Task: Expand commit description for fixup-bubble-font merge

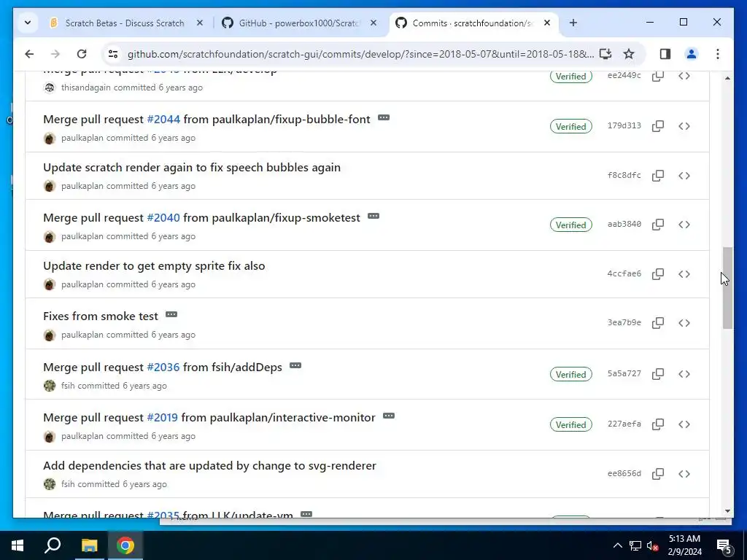Action: click(384, 117)
